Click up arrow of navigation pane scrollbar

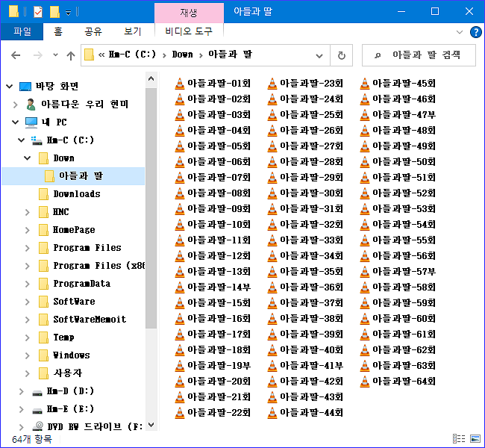tap(151, 78)
